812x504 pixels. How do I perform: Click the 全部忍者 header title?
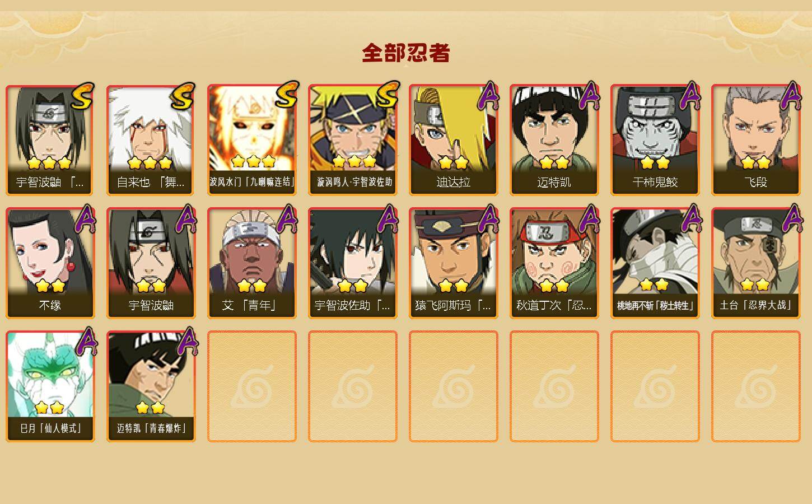pyautogui.click(x=406, y=53)
